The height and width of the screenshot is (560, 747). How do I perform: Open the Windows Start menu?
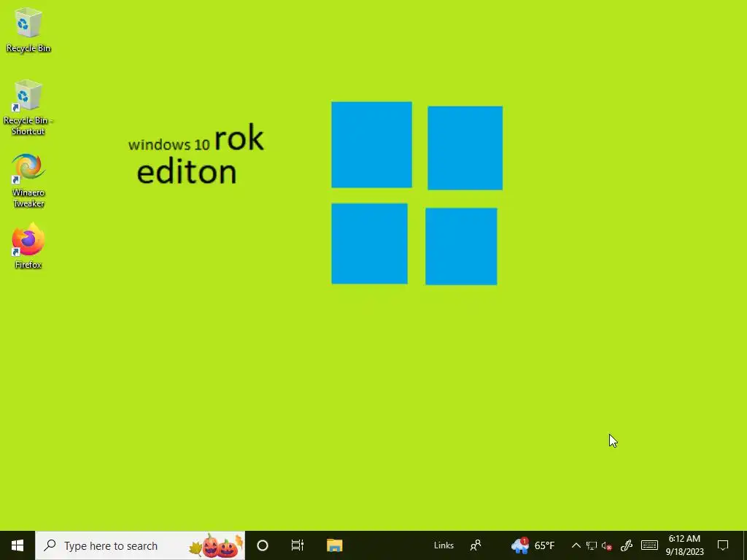(x=18, y=545)
